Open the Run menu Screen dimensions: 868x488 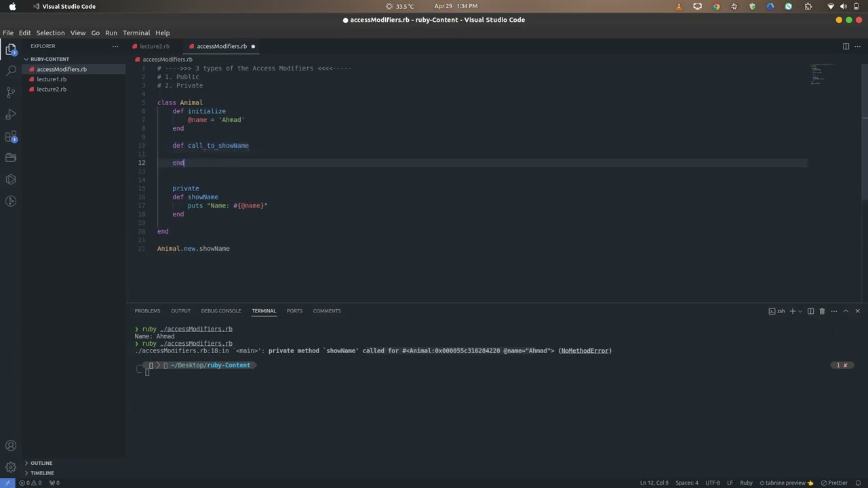[x=111, y=33]
